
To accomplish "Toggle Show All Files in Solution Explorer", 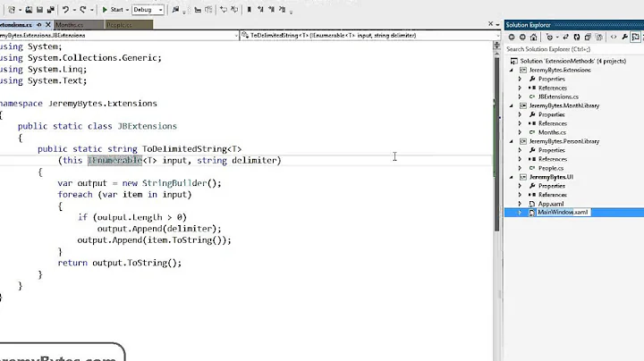I will (x=598, y=38).
